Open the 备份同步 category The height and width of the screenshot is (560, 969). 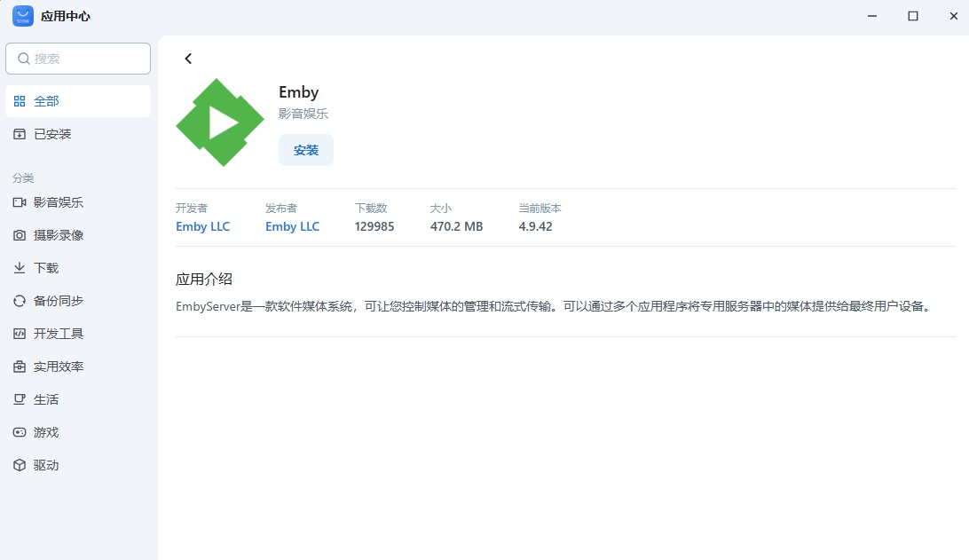pyautogui.click(x=78, y=301)
